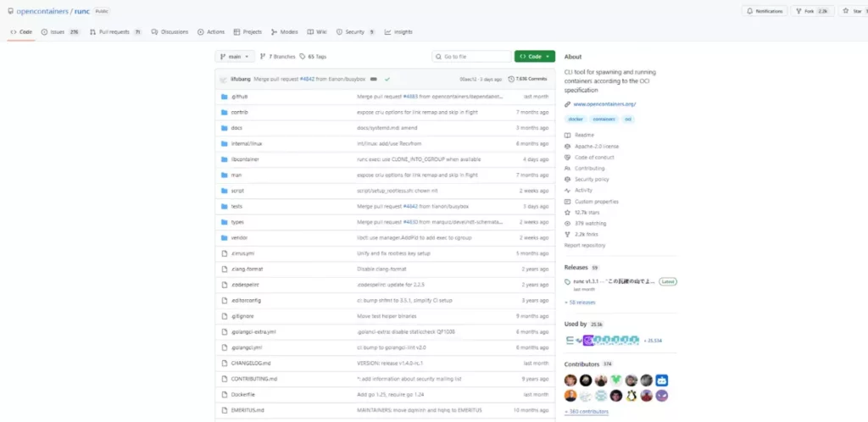Select the docker topic tag
Image resolution: width=868 pixels, height=422 pixels.
pyautogui.click(x=576, y=119)
